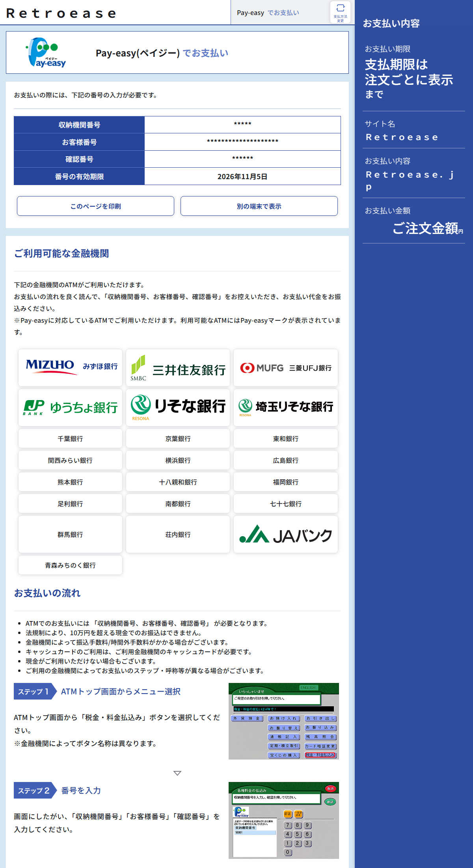The height and width of the screenshot is (868, 473).
Task: Click 支払期限は注文ごとに表示 text
Action: pyautogui.click(x=409, y=72)
